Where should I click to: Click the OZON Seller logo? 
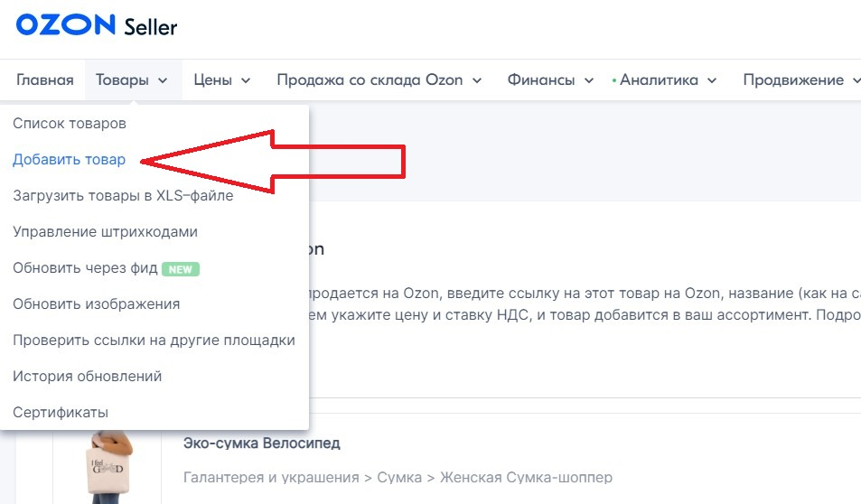click(96, 25)
